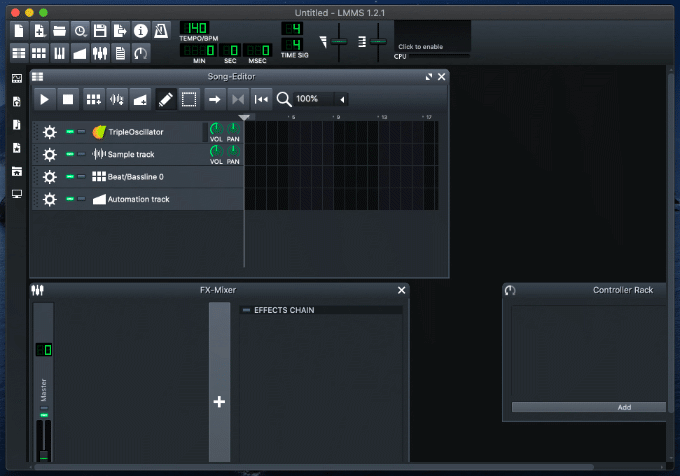Open the 100% zoom dropdown
The image size is (680, 476).
321,99
